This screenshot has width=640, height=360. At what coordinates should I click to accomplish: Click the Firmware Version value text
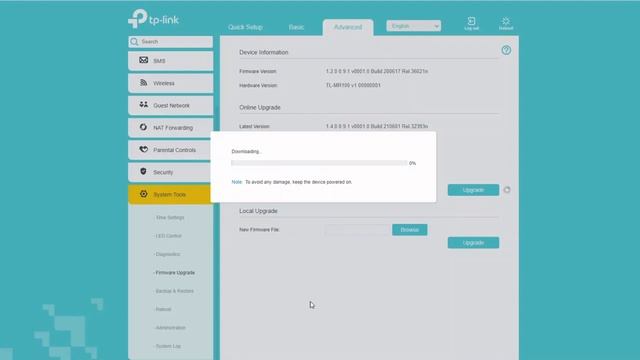377,71
